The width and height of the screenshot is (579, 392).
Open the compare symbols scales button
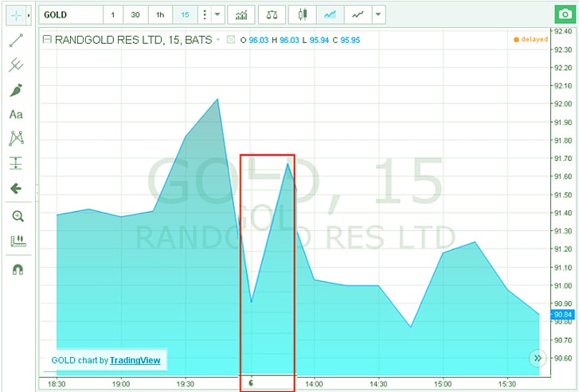[x=273, y=15]
